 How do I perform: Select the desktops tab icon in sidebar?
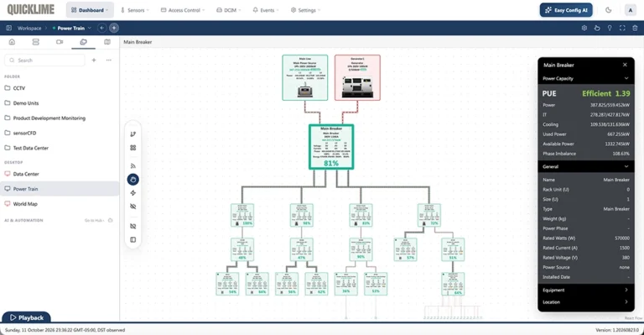point(83,42)
